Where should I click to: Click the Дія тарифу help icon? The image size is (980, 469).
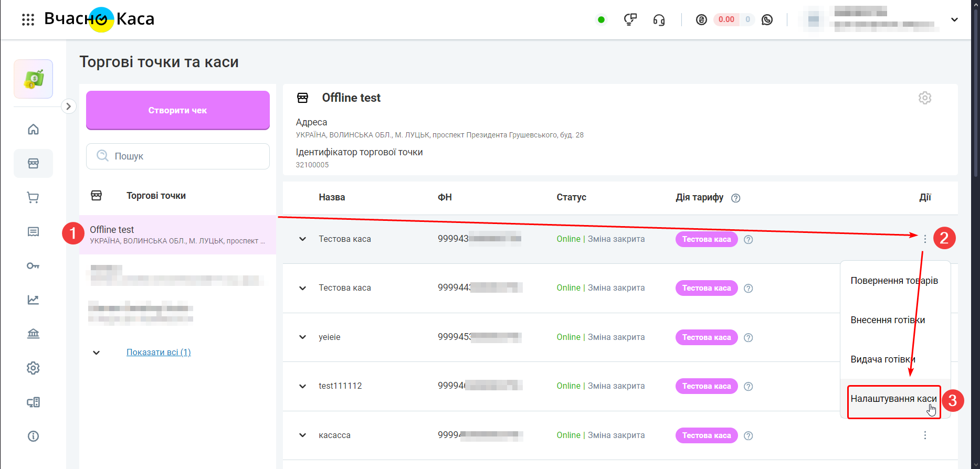(x=736, y=198)
